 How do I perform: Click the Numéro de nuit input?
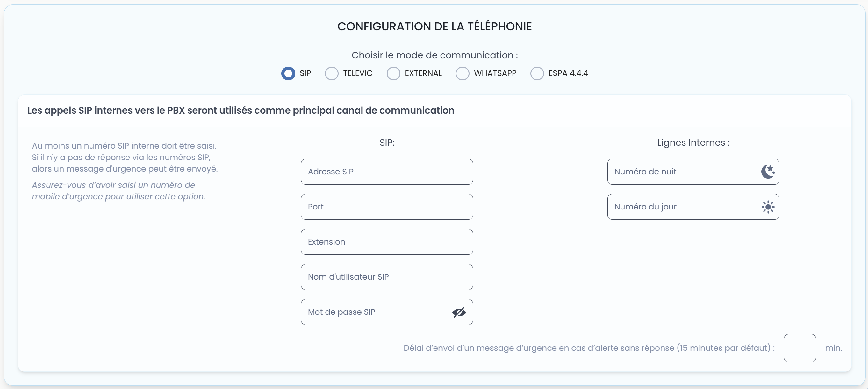click(681, 172)
